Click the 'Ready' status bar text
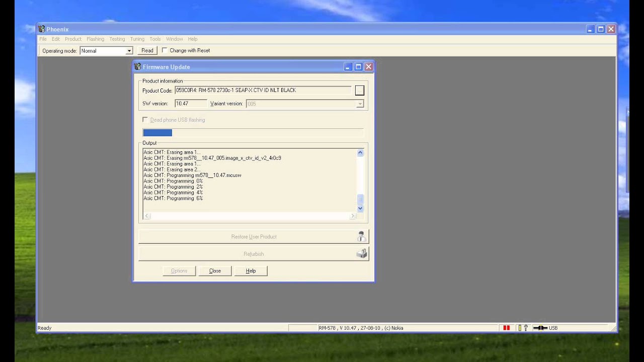The height and width of the screenshot is (362, 644). tap(44, 328)
